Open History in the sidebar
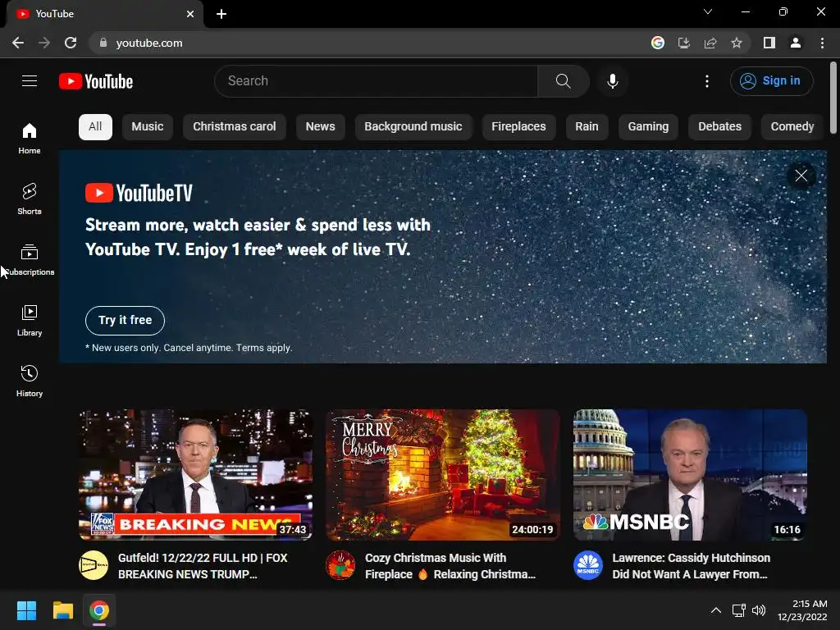This screenshot has width=840, height=630. [30, 381]
